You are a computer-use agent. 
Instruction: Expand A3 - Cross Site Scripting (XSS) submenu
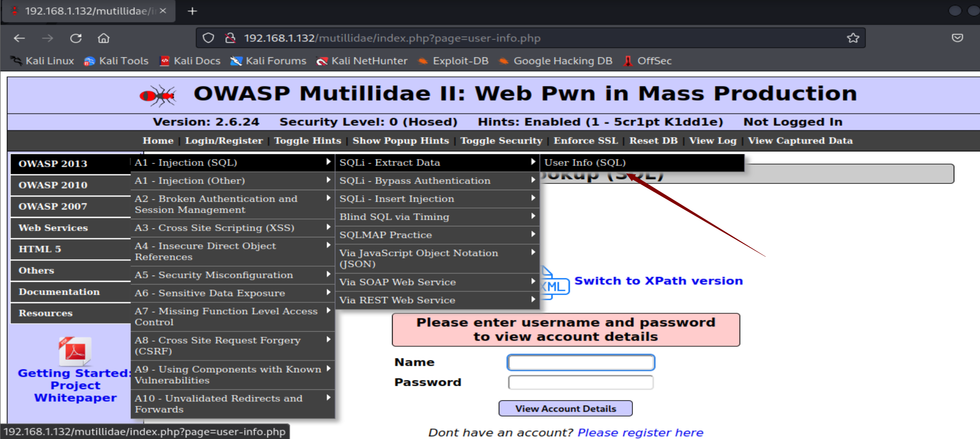[x=232, y=228]
